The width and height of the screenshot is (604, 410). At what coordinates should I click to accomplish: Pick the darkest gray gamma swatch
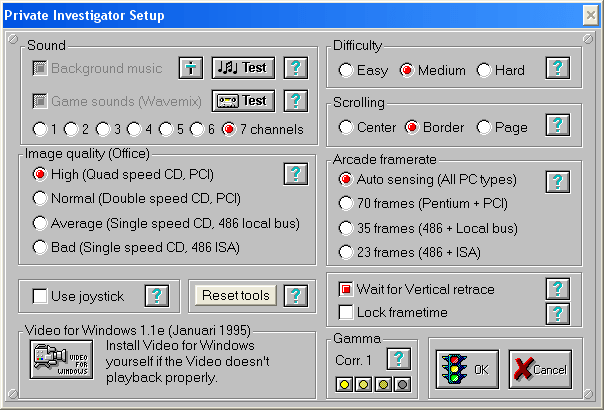point(403,384)
